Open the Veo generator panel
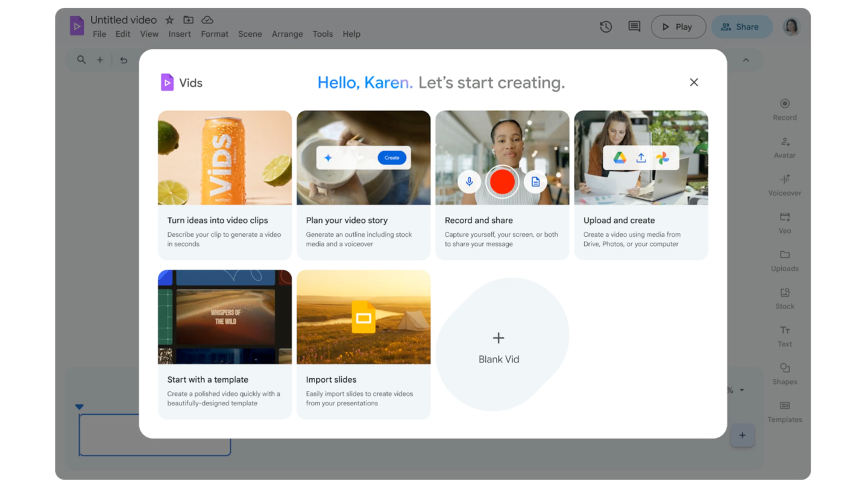The image size is (868, 488). coord(784,222)
